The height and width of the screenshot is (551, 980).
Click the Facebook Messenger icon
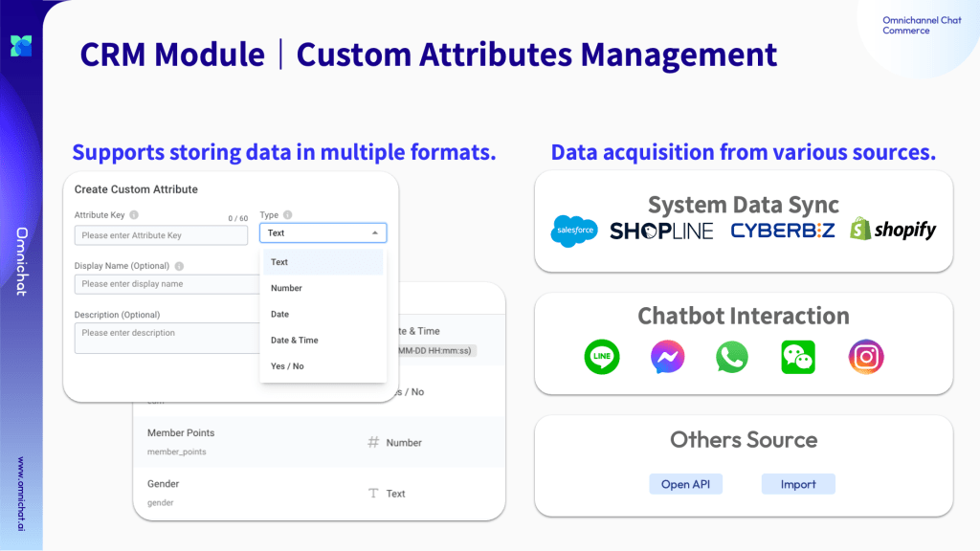[667, 357]
